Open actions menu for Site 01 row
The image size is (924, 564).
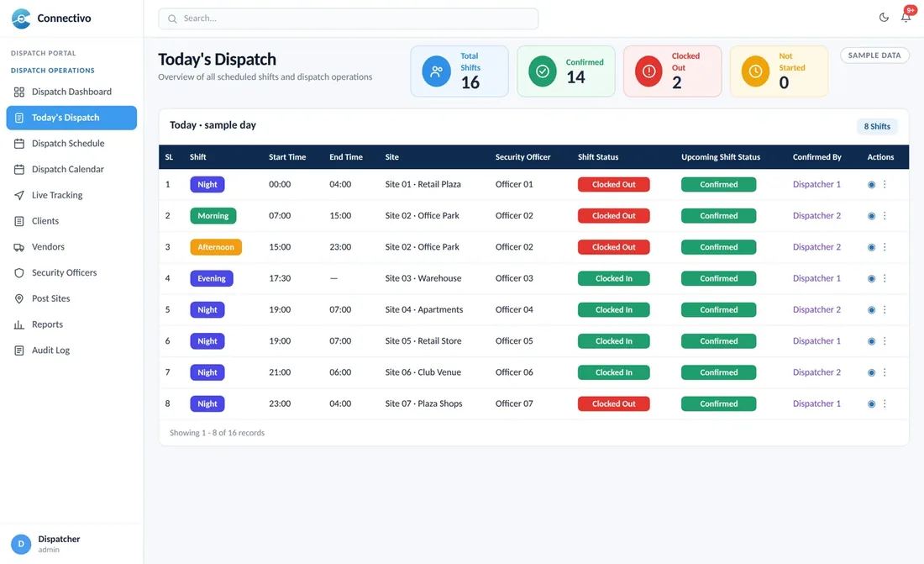885,185
